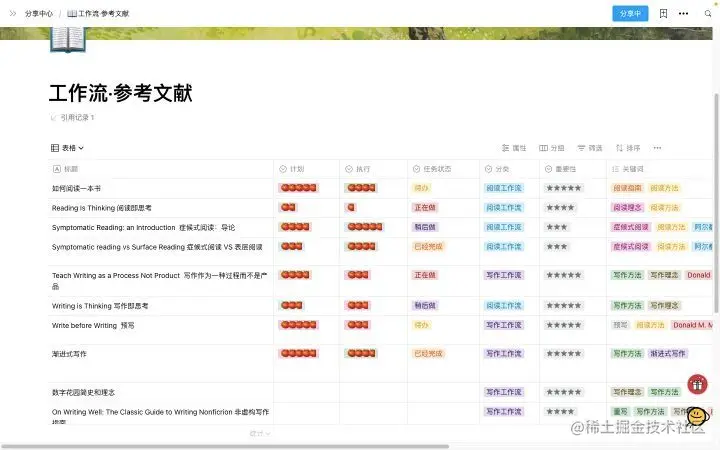Open search with the magnifier icon
Image resolution: width=720 pixels, height=450 pixels.
tap(708, 13)
